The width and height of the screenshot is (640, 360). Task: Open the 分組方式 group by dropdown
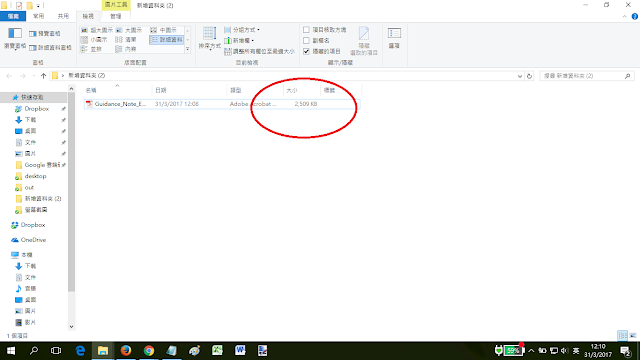point(242,30)
